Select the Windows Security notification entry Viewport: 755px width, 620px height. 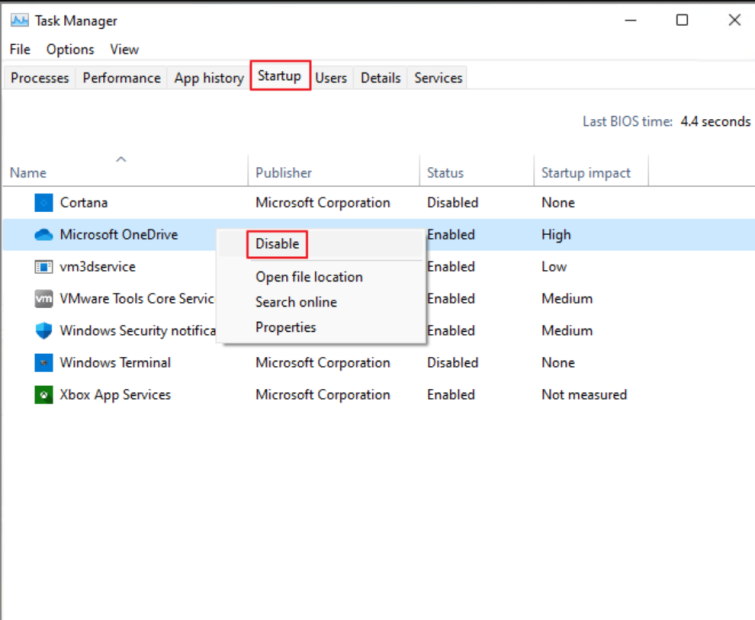point(138,331)
